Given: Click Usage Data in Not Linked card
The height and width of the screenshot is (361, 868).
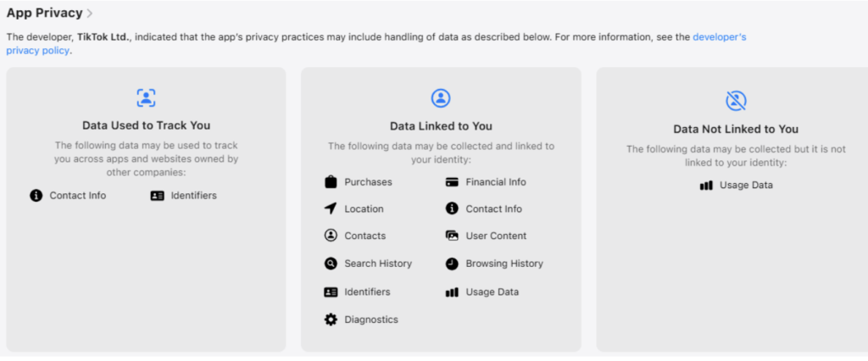Looking at the screenshot, I should pos(746,185).
